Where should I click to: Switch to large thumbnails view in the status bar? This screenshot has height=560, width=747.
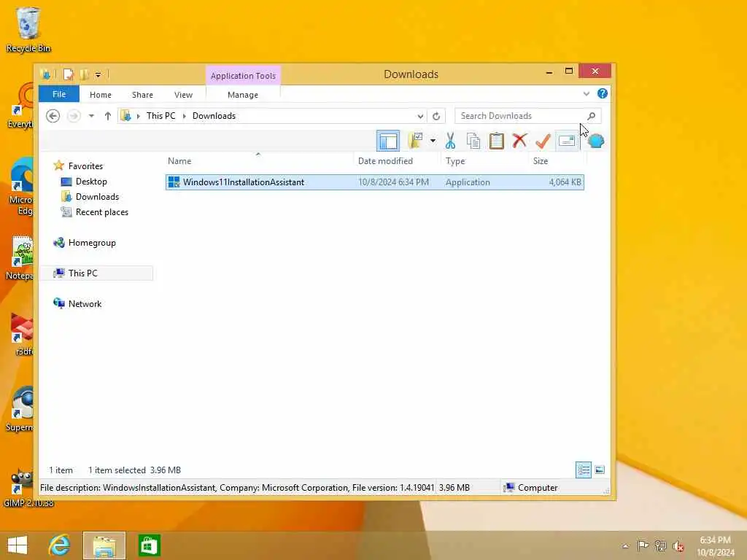[600, 470]
